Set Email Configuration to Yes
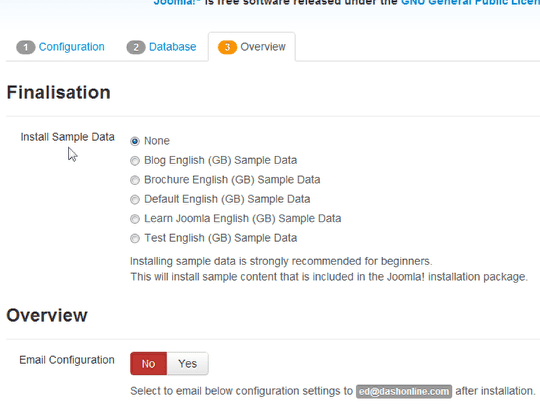This screenshot has height=411, width=540. coord(188,363)
